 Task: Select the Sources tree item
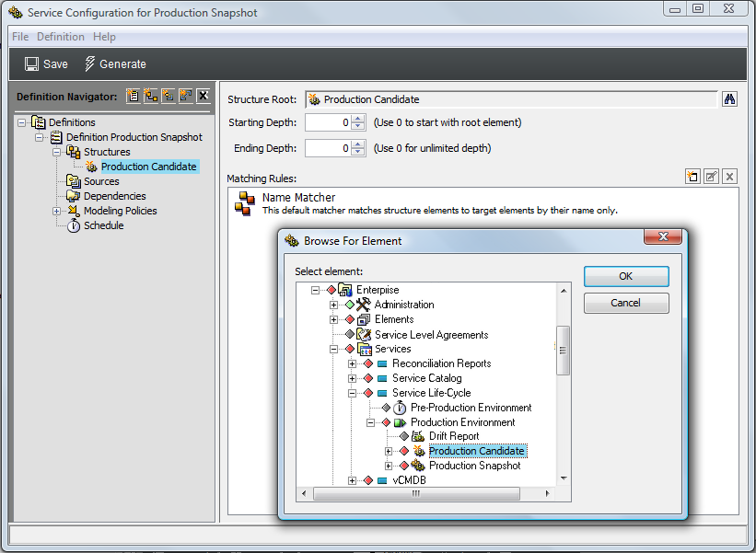[101, 181]
